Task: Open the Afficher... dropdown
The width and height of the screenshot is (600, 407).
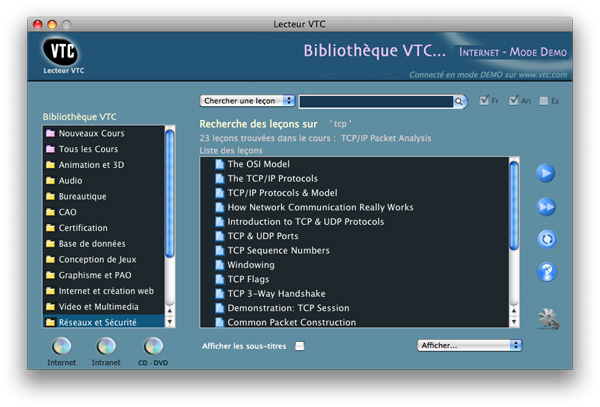Action: (x=470, y=345)
